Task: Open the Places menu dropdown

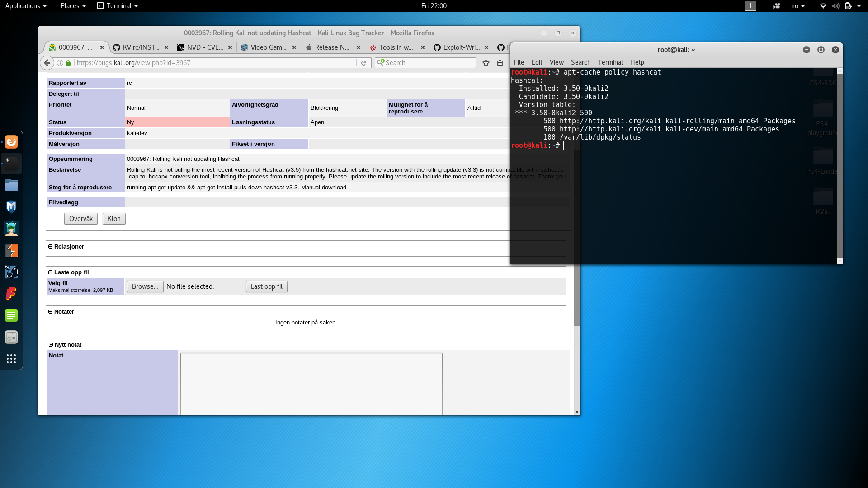Action: 73,6
